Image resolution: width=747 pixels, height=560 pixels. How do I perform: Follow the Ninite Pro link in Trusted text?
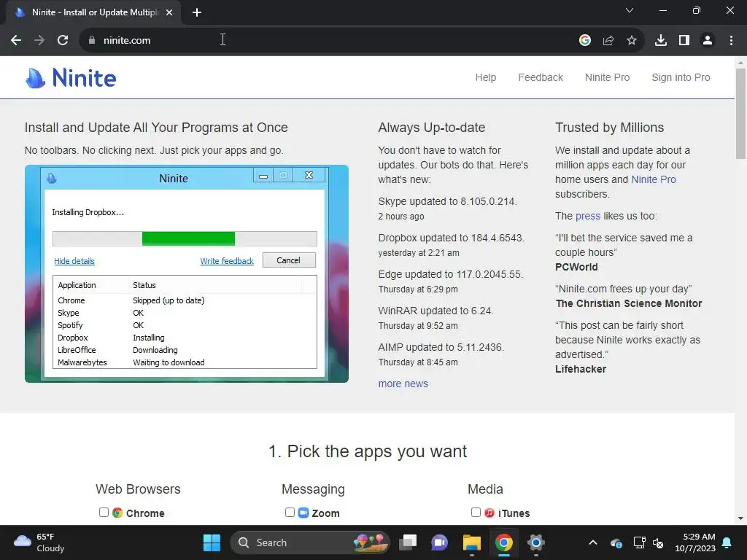(654, 179)
